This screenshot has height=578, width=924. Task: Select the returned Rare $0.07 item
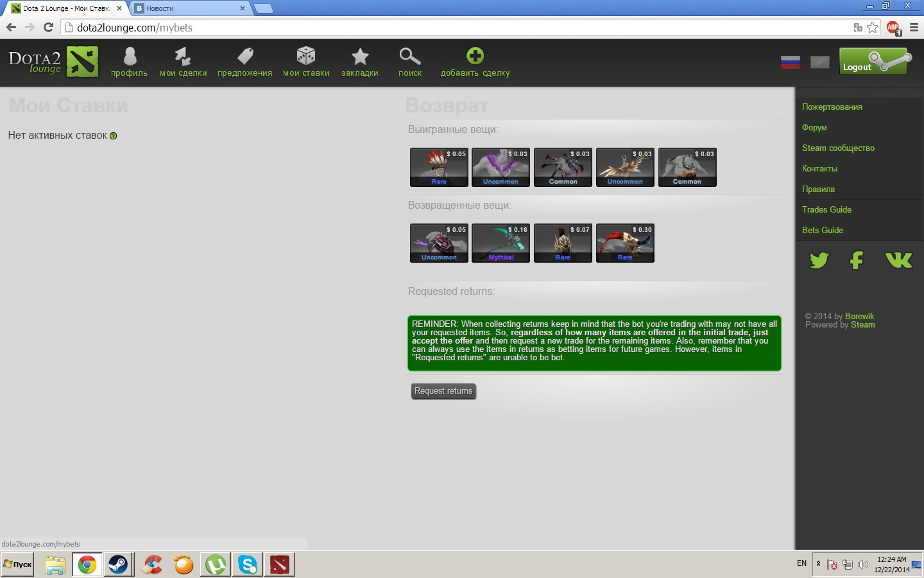point(563,243)
